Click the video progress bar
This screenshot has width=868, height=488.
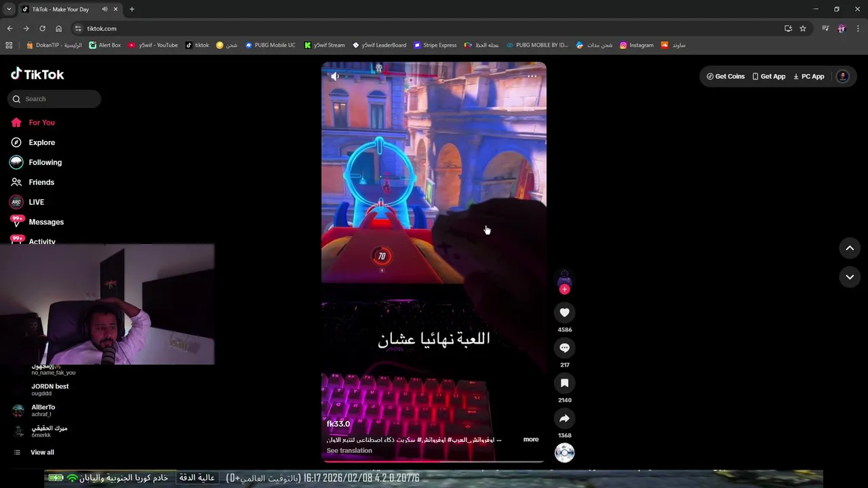[433, 462]
